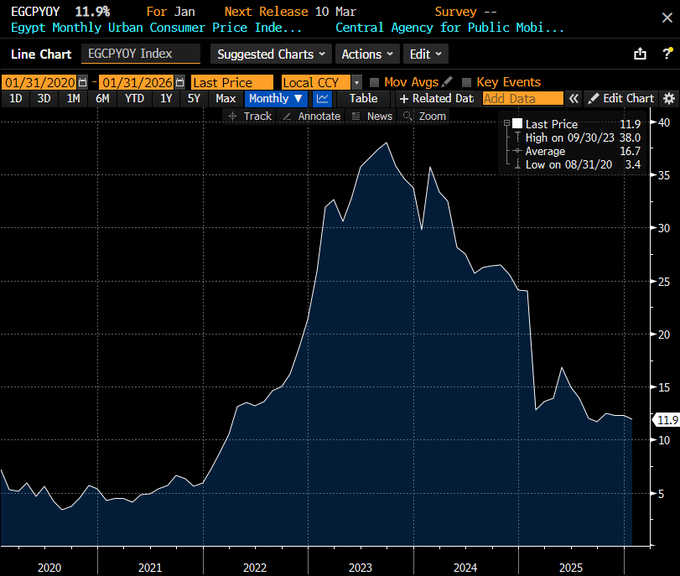Image resolution: width=680 pixels, height=576 pixels.
Task: Switch to the 5Y time range
Action: (194, 98)
